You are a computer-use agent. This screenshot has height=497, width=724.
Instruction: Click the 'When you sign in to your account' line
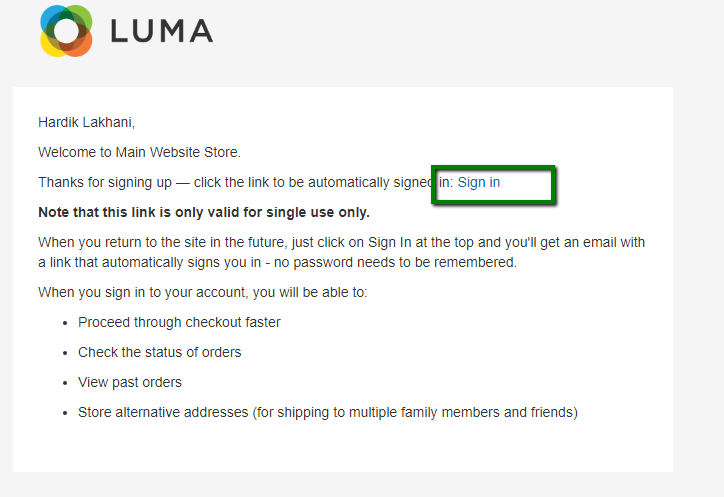click(202, 292)
